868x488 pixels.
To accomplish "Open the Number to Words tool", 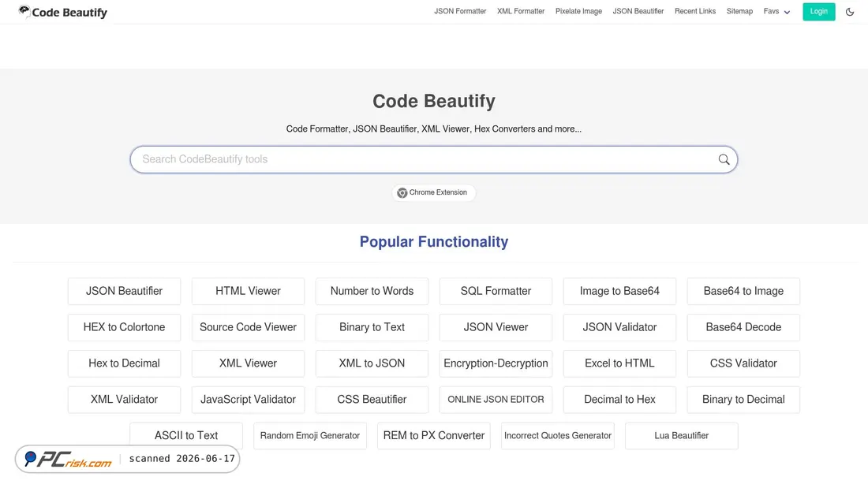I will (372, 291).
